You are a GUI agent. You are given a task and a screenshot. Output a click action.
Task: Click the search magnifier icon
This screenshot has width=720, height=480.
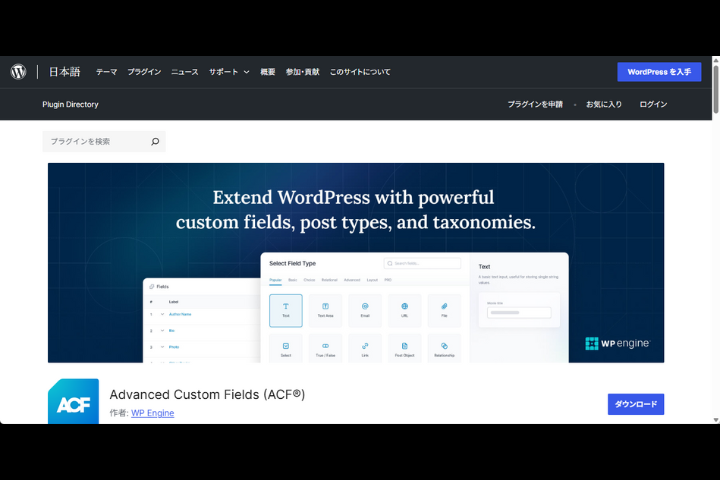coord(155,141)
